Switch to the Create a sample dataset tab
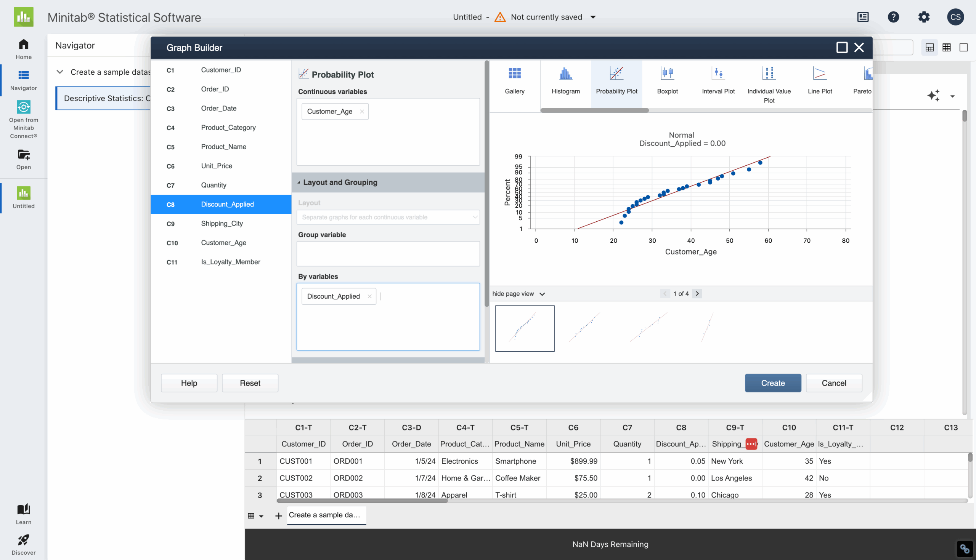 coord(326,515)
